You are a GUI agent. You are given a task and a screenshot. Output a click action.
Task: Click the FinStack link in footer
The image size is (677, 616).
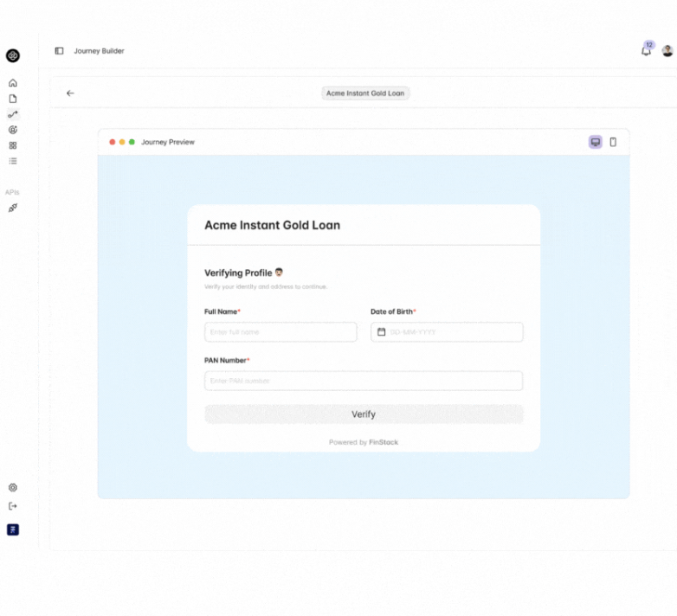tap(384, 442)
